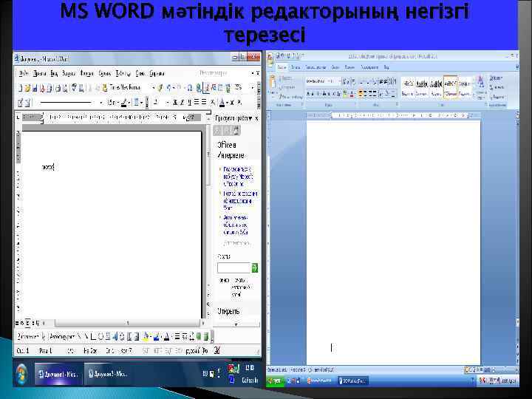The height and width of the screenshot is (399, 532).
Task: Switch to Документ1 taskbar button
Action: click(x=58, y=374)
